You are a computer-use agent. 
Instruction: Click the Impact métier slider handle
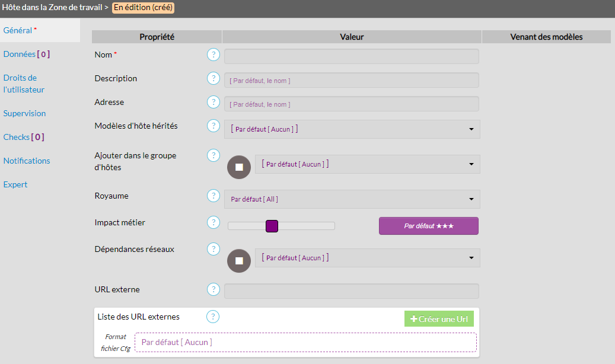click(272, 226)
